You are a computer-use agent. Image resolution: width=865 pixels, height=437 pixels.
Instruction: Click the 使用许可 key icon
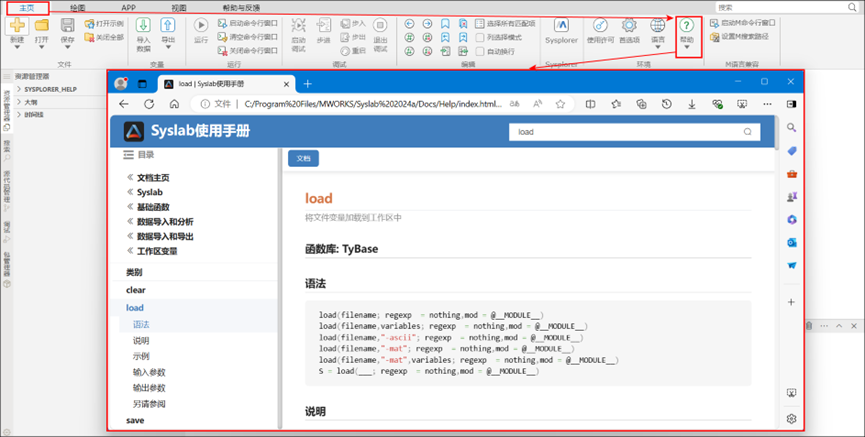601,25
